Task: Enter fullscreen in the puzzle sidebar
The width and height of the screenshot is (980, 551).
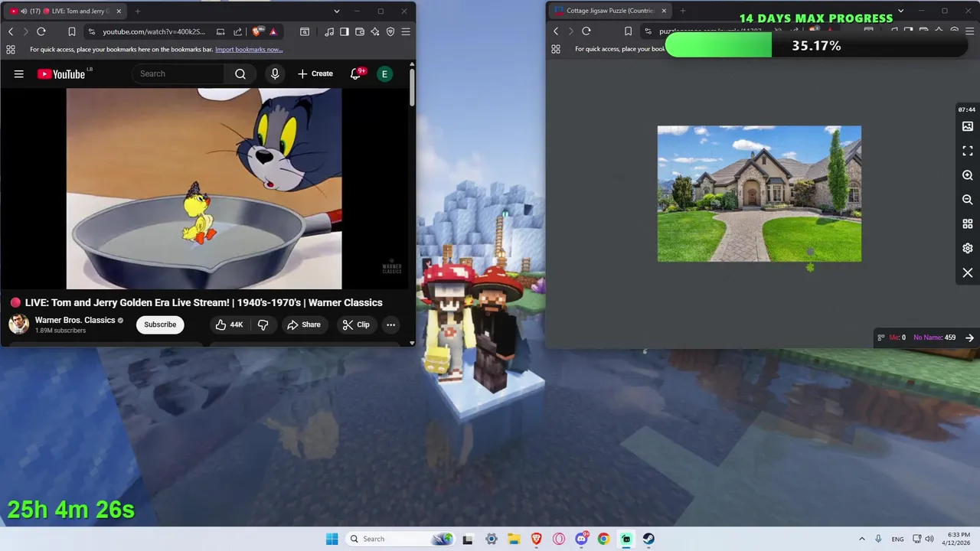Action: pyautogui.click(x=968, y=151)
